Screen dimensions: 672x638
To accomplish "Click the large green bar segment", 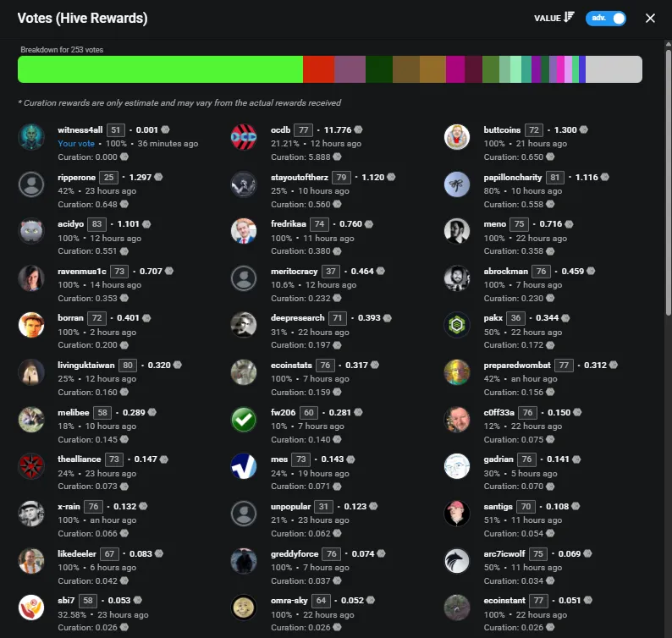I will click(160, 69).
